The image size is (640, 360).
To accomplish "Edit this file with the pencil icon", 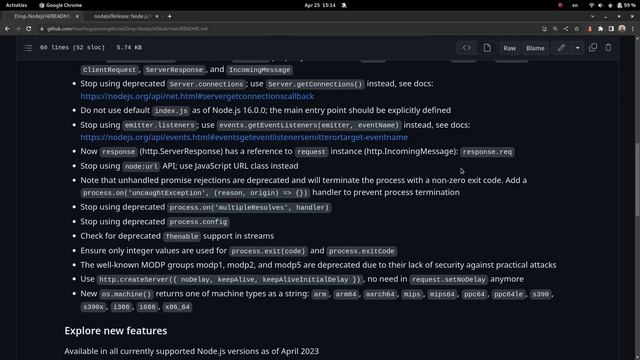I will [561, 48].
